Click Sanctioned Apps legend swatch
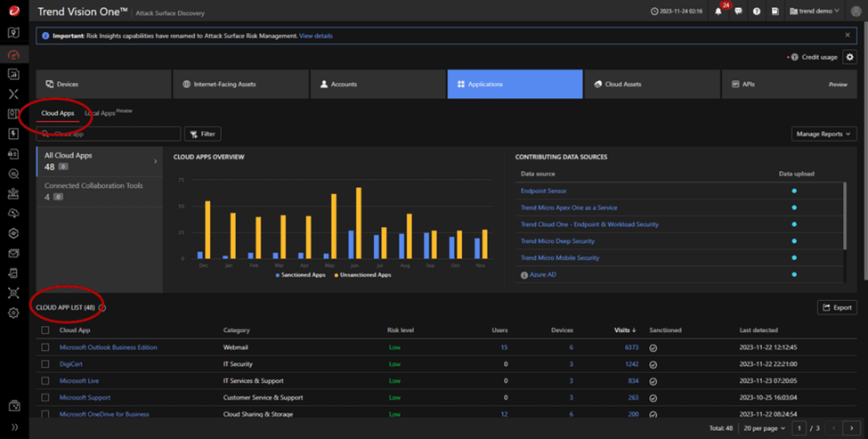The image size is (868, 439). click(278, 275)
